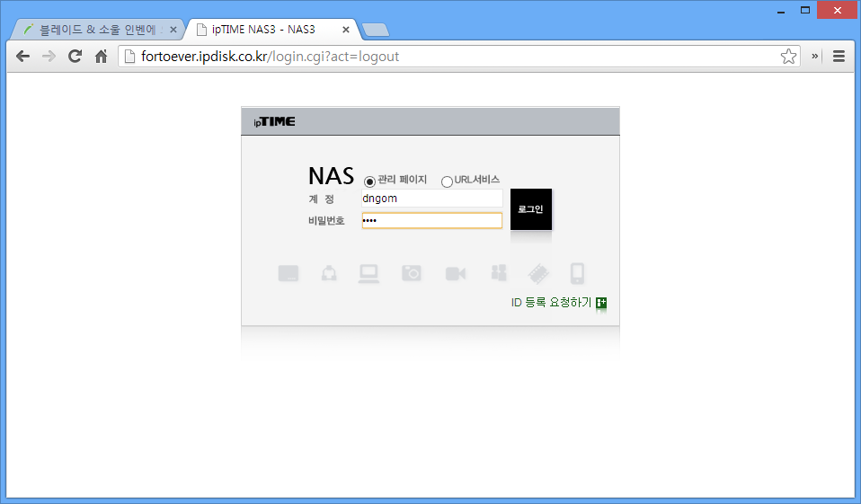861x504 pixels.
Task: Go to the browser home page
Action: [102, 56]
